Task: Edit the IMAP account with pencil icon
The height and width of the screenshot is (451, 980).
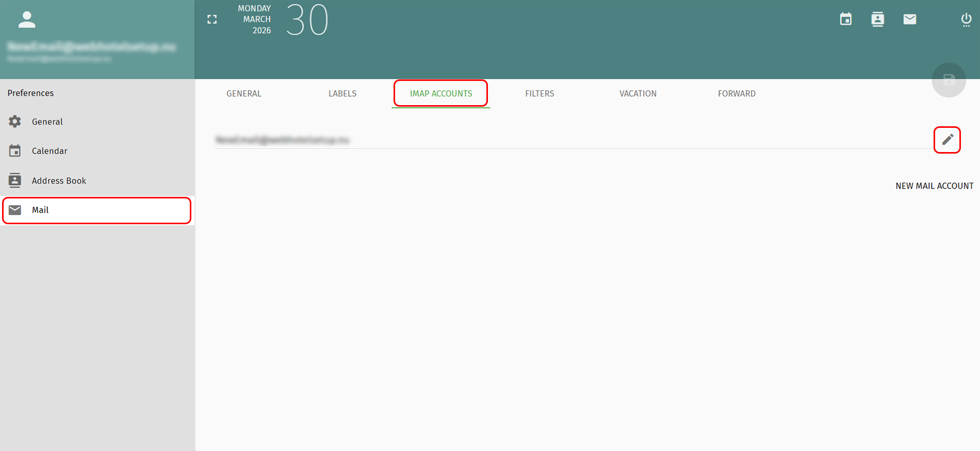Action: click(x=947, y=140)
